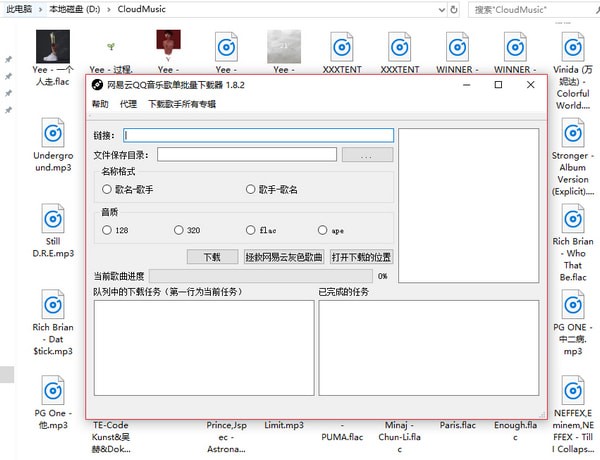This screenshot has width=600, height=460.
Task: Select the Rich Brian - Dat $tick.mp3 icon
Action: click(x=53, y=304)
